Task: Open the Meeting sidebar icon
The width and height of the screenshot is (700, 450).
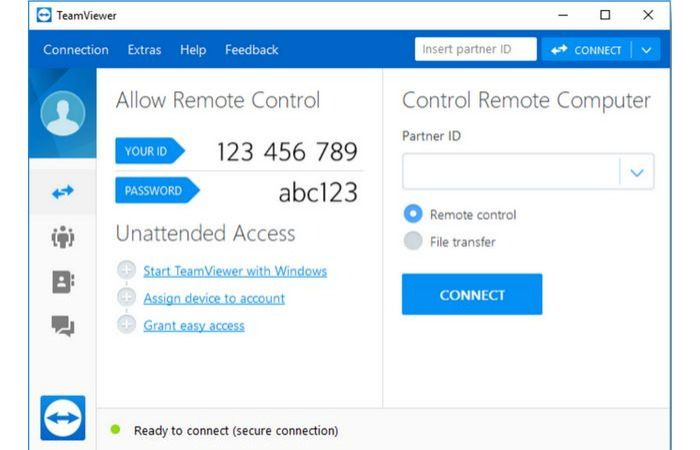Action: click(62, 238)
